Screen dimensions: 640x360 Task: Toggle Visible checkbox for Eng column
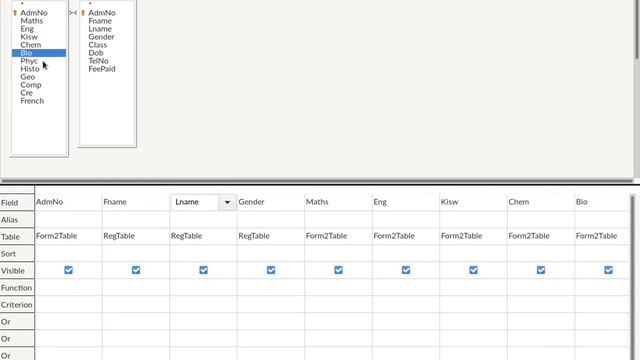pyautogui.click(x=406, y=270)
